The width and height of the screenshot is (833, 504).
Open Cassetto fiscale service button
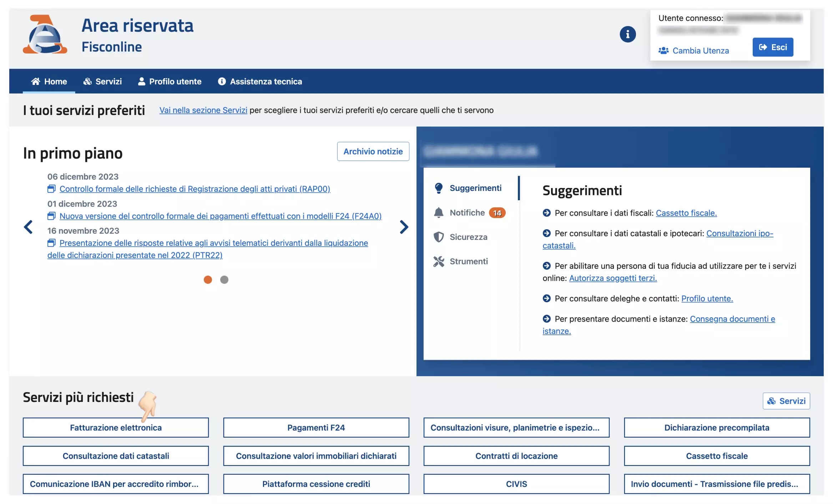point(717,456)
